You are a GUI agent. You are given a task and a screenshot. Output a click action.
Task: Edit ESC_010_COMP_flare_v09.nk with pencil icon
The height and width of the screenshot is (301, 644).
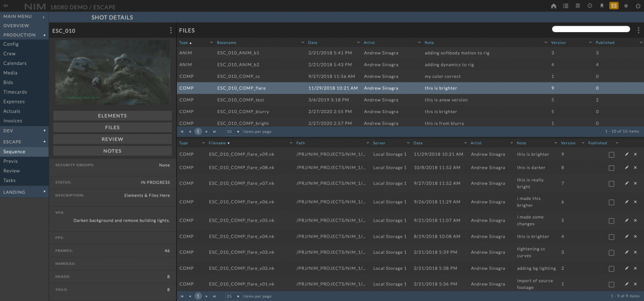point(626,154)
